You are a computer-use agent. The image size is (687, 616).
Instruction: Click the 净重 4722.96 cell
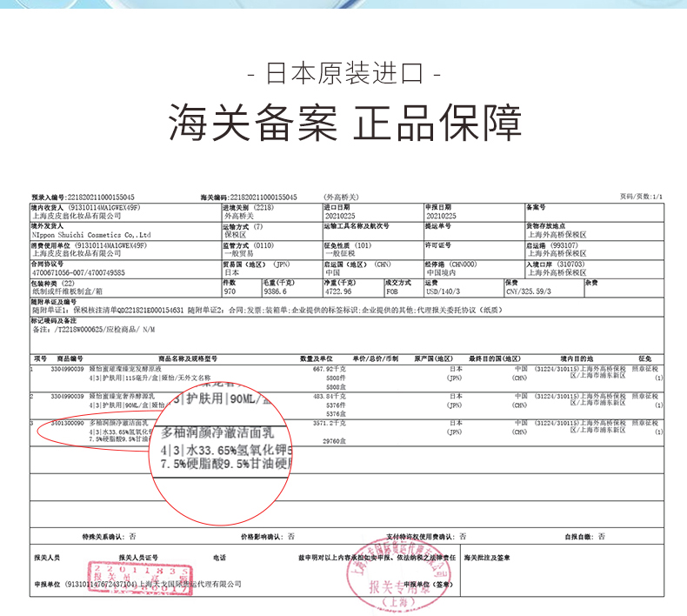click(x=354, y=288)
